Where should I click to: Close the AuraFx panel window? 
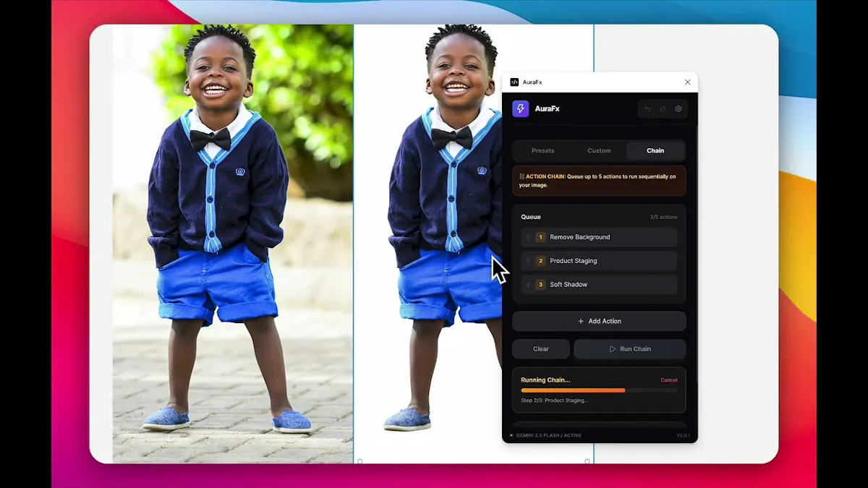pyautogui.click(x=687, y=82)
